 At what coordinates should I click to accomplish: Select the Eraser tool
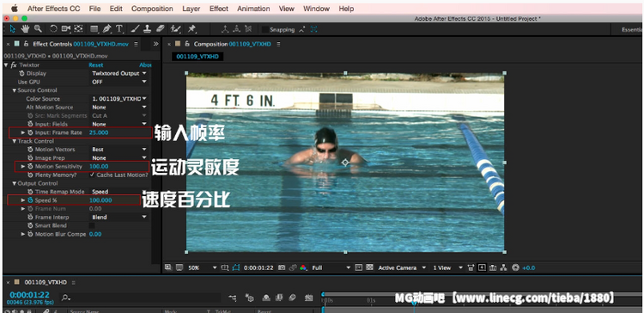coord(161,28)
